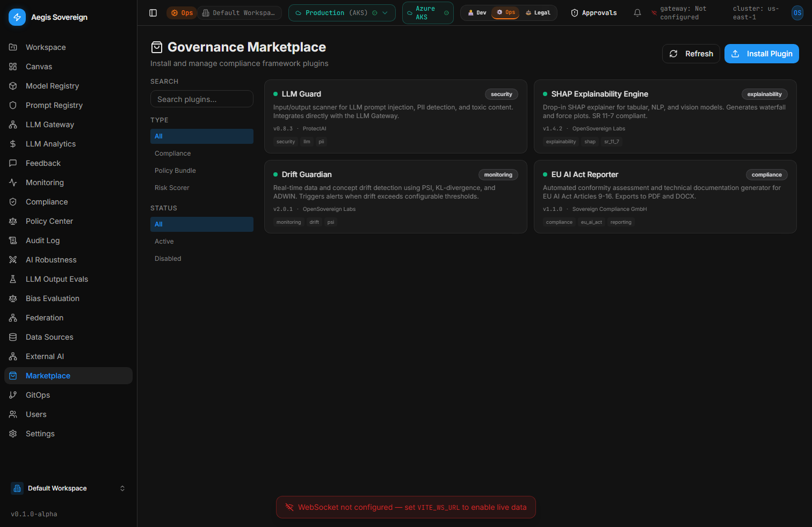812x527 pixels.
Task: Click Install Plugin button
Action: point(762,54)
